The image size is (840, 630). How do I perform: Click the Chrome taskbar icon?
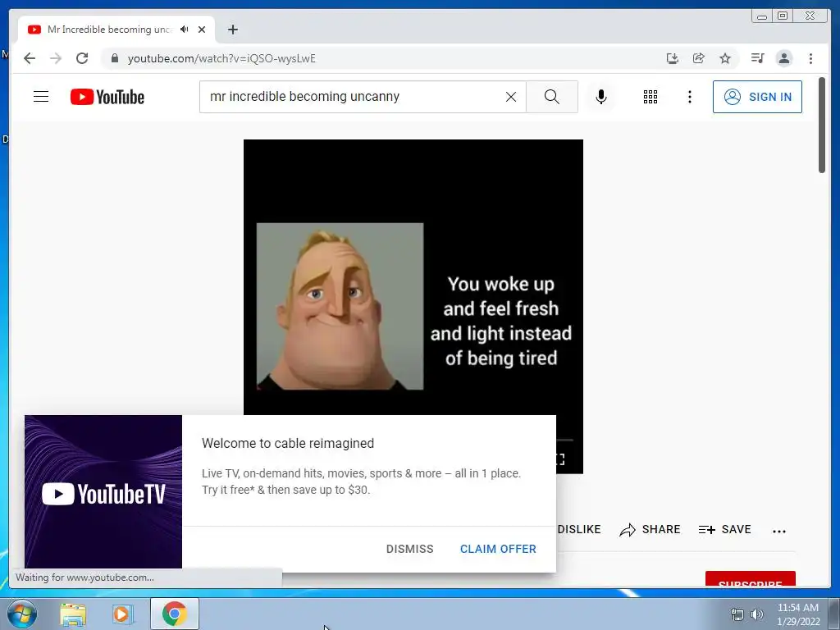[x=174, y=614]
